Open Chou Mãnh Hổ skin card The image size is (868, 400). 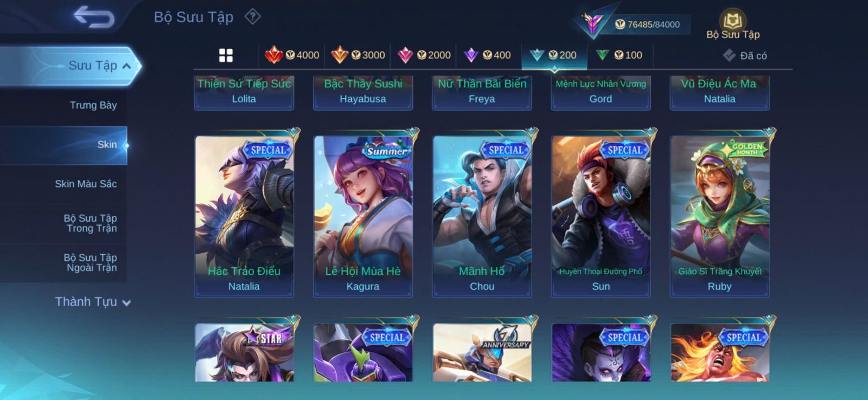482,216
